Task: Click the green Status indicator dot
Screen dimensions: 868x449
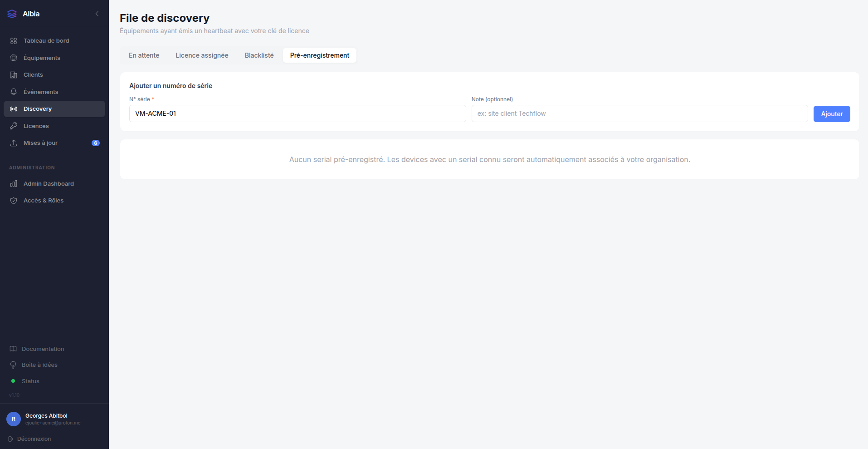Action: (13, 381)
